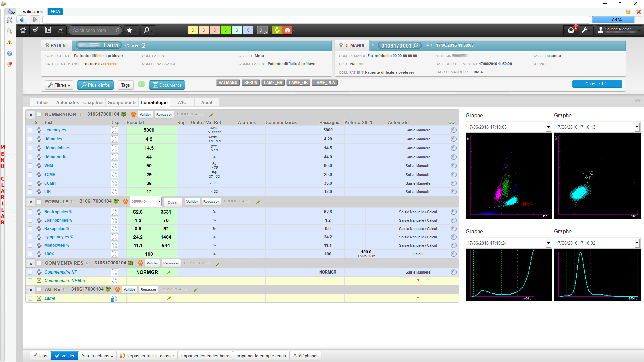The image size is (644, 362).
Task: Edit NUMERATION comment with pencil icon
Action: 211,115
